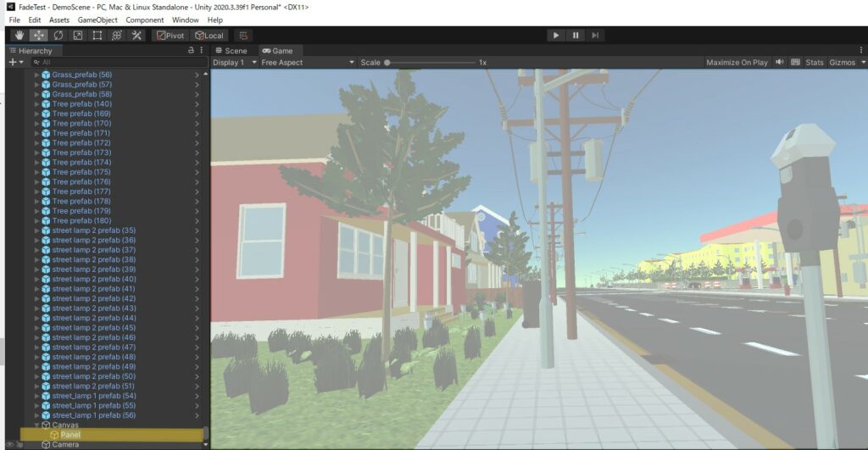Click cube icon of Grass_prefab (58)
Viewport: 868px width, 450px height.
(46, 94)
